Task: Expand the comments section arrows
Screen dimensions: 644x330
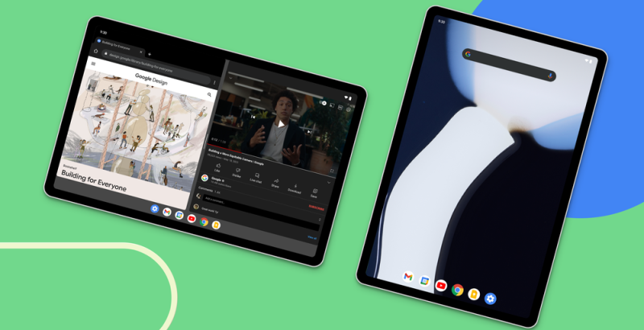Action: click(320, 219)
